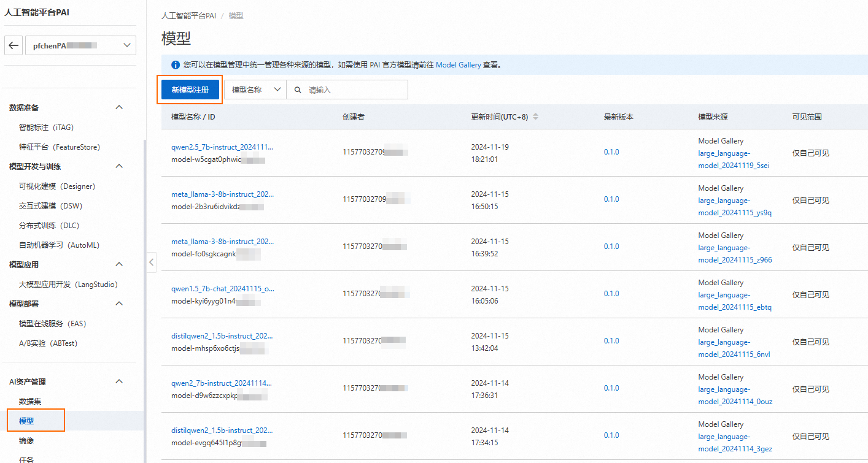Viewport: 868px width, 463px height.
Task: Open 镜像 in sidebar
Action: [26, 441]
